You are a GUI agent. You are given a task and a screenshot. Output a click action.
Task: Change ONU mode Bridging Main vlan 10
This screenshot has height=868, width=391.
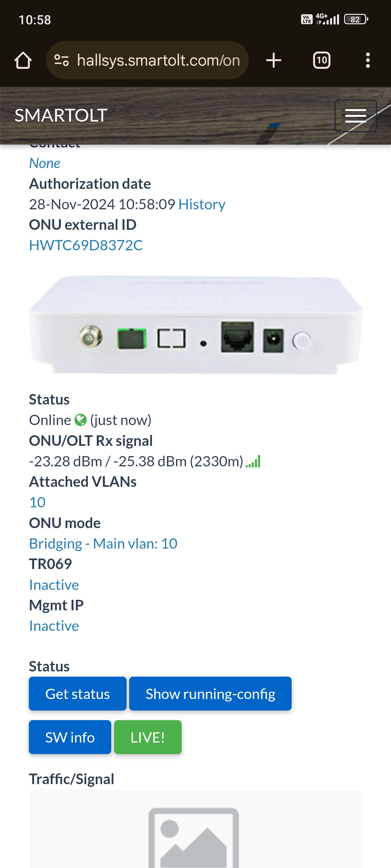coord(103,543)
